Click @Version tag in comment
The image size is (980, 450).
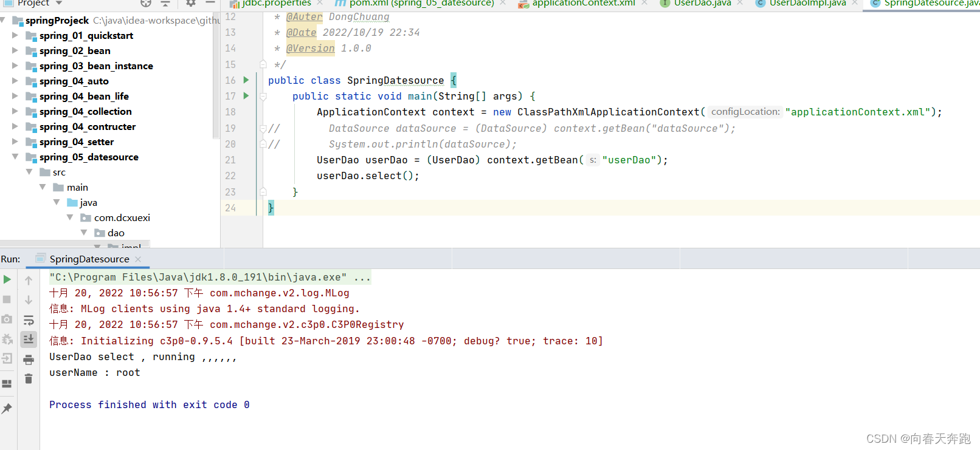(310, 48)
